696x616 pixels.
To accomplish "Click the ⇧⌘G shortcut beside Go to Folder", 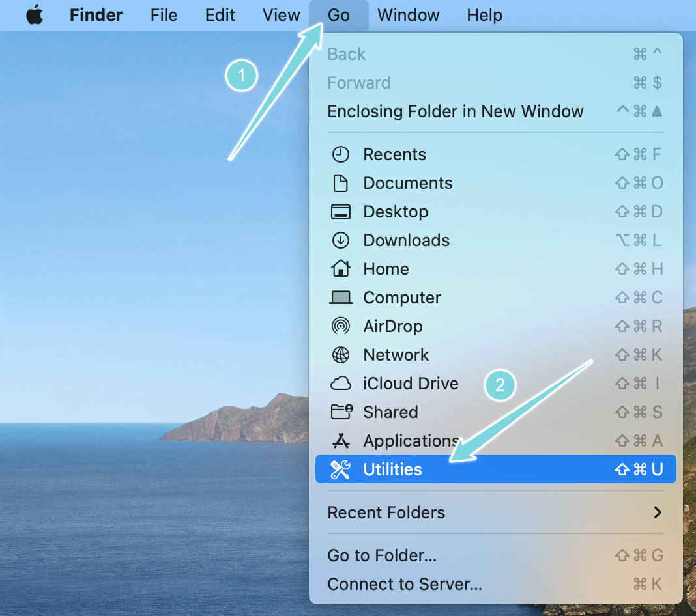I will 639,555.
